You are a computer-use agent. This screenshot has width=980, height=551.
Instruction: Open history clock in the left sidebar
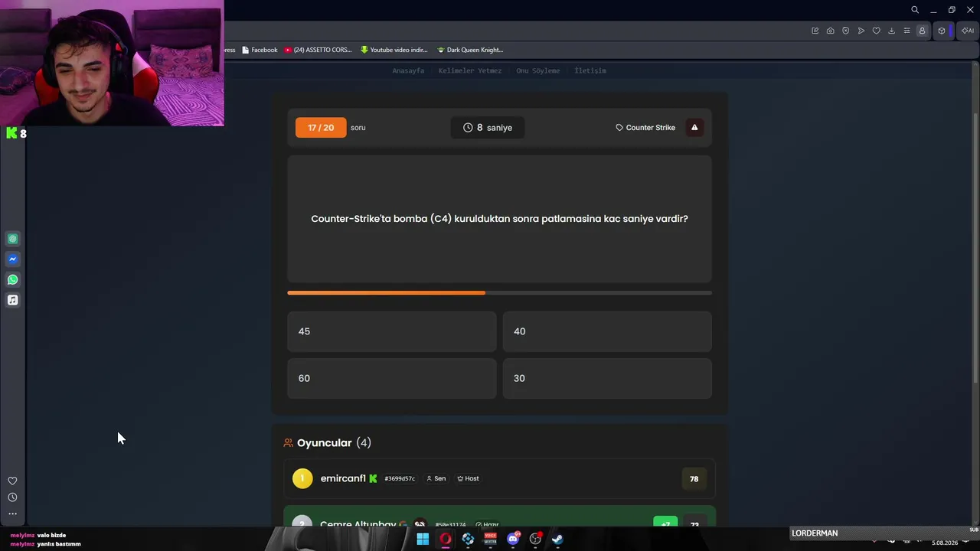click(x=12, y=497)
